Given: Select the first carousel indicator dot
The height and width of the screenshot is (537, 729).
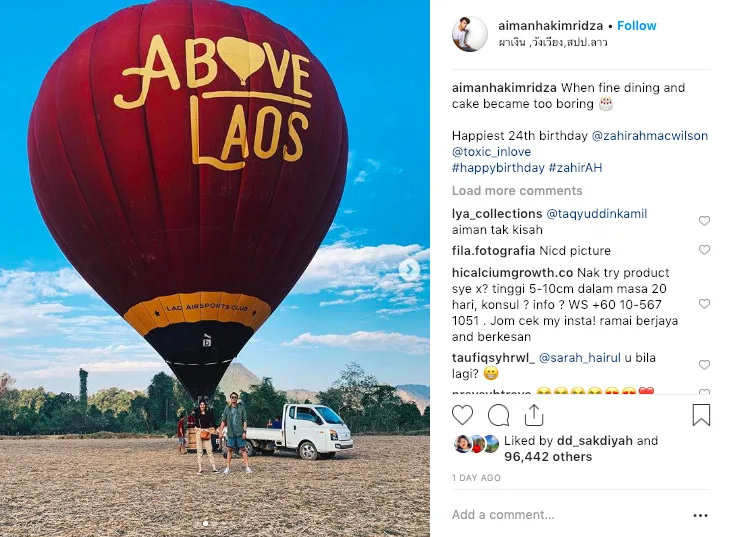Looking at the screenshot, I should (205, 524).
